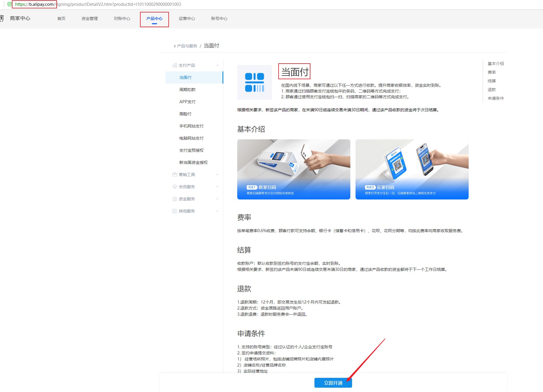The width and height of the screenshot is (543, 392).
Task: Click the 0.6% fee rate description text
Action: pos(351,231)
